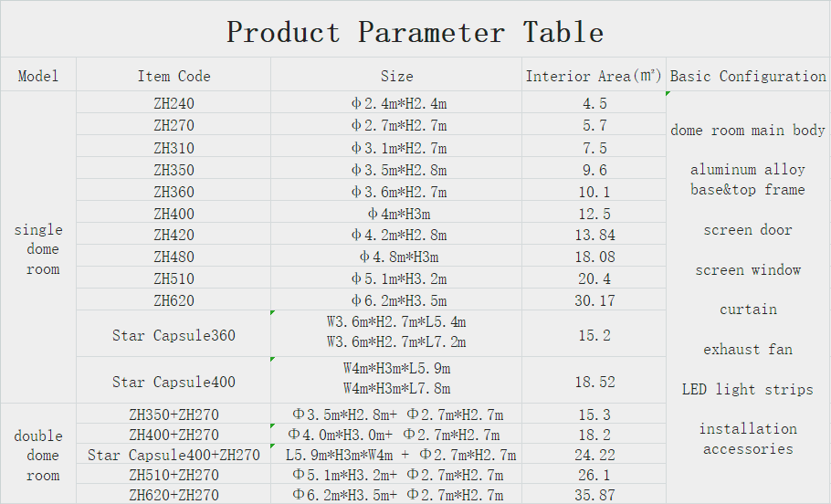This screenshot has width=831, height=504.
Task: Click the green marker in Star Capsule400 size cell
Action: [273, 360]
